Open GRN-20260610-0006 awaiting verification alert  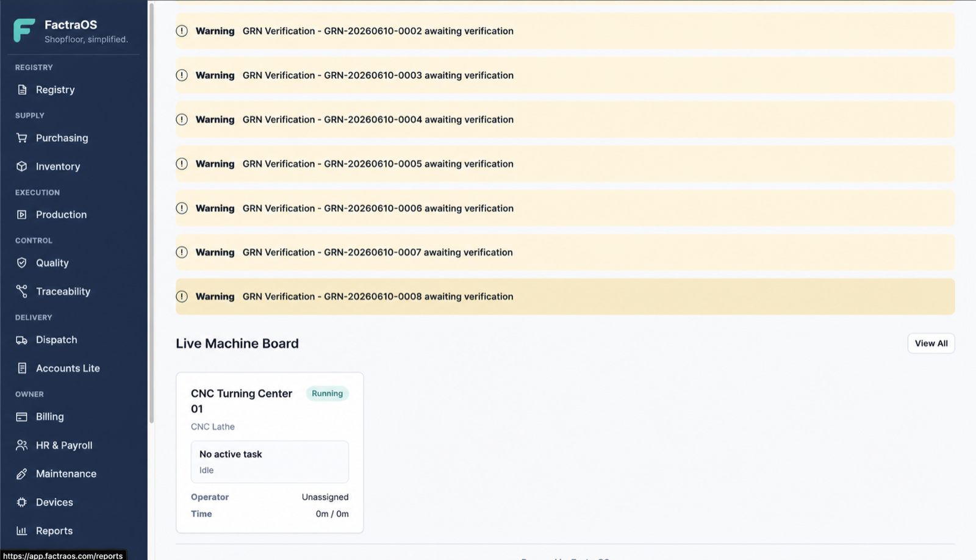[565, 208]
